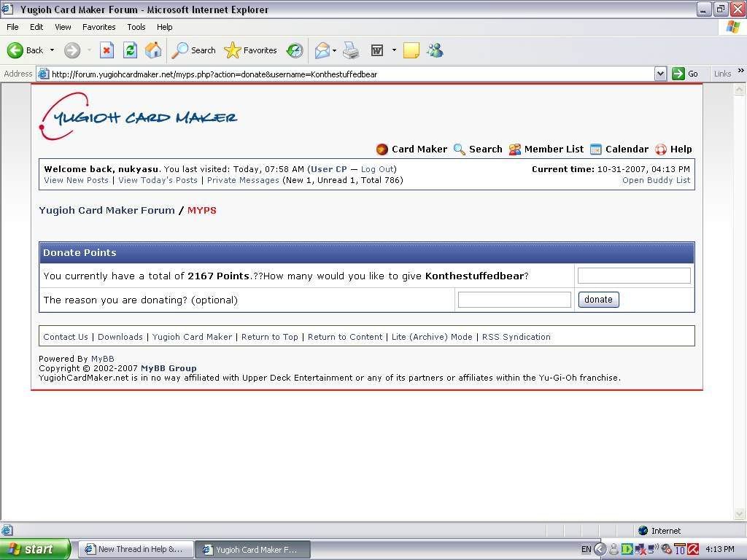Click the Home icon in the toolbar

(x=153, y=50)
